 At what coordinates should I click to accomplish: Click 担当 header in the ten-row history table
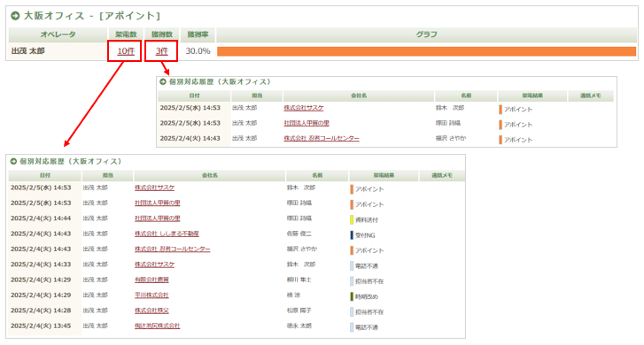107,175
